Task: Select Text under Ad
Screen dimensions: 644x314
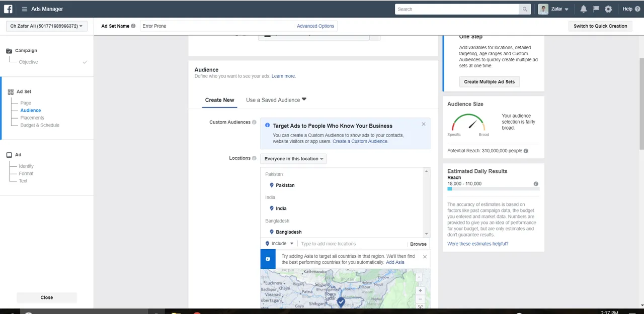Action: tap(23, 181)
